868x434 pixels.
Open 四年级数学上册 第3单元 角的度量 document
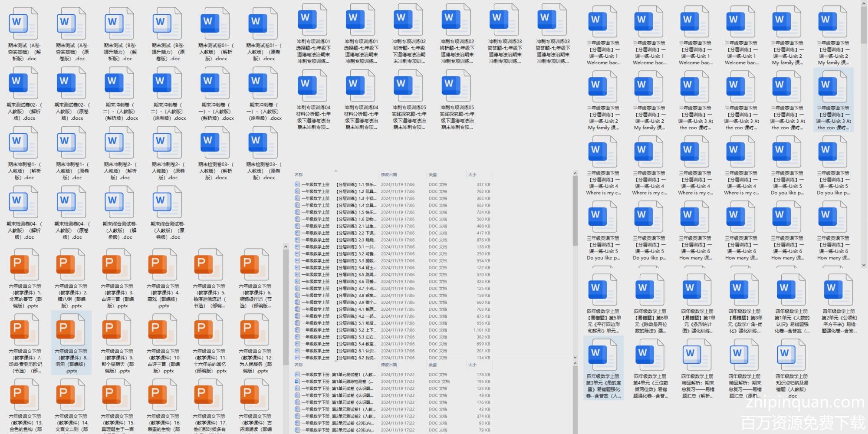pos(603,368)
